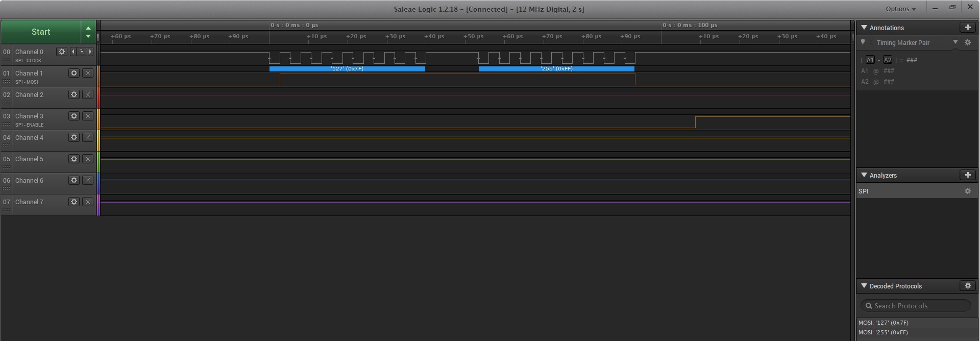This screenshot has height=341, width=980.
Task: Increase capture setting with Start up arrow
Action: click(88, 28)
